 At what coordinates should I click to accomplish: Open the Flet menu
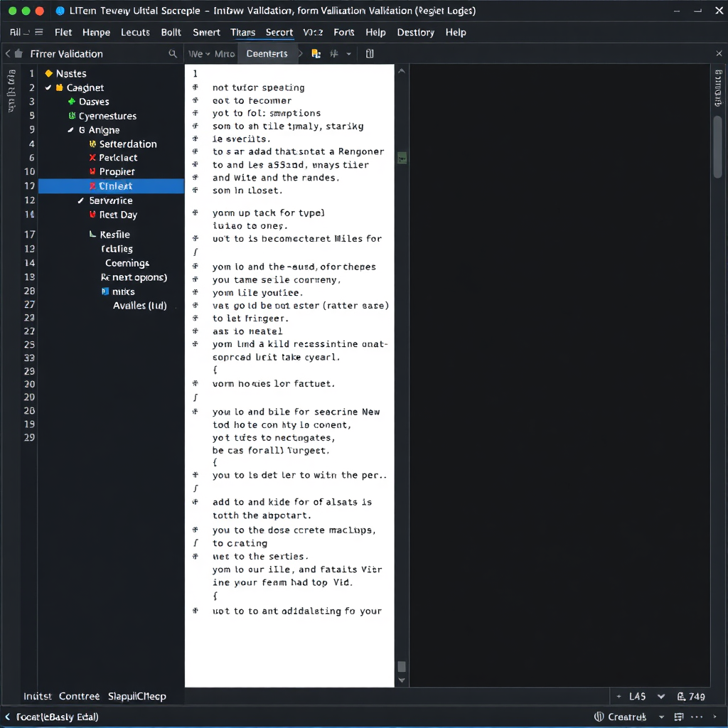(63, 32)
